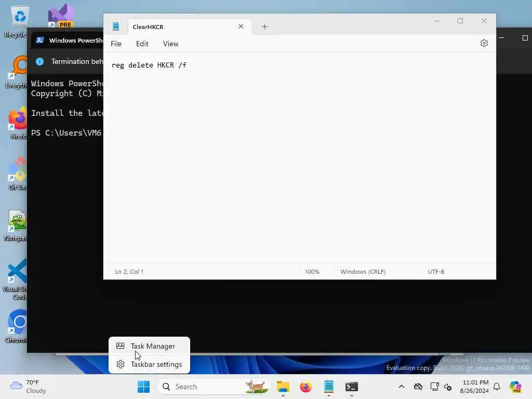Switch to Terminal via taskbar icon

(352, 387)
